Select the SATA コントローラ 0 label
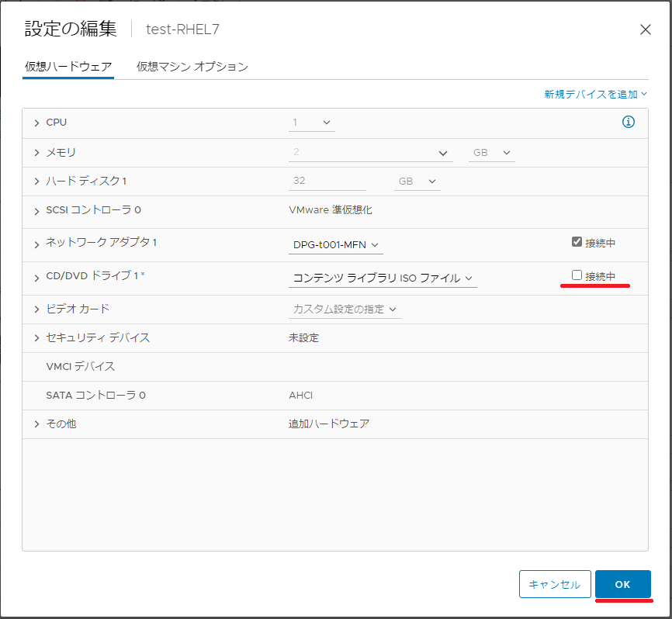The width and height of the screenshot is (672, 619). click(95, 396)
